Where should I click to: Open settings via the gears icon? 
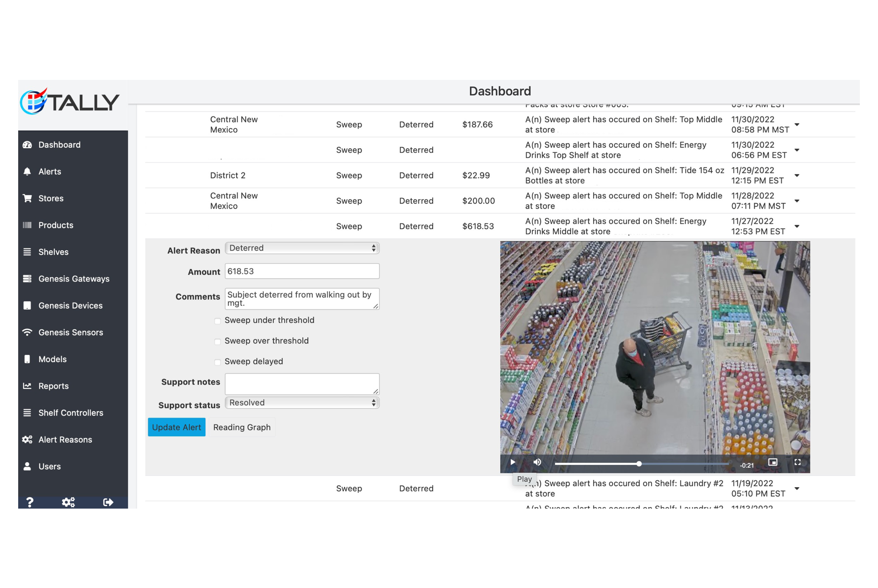click(68, 502)
